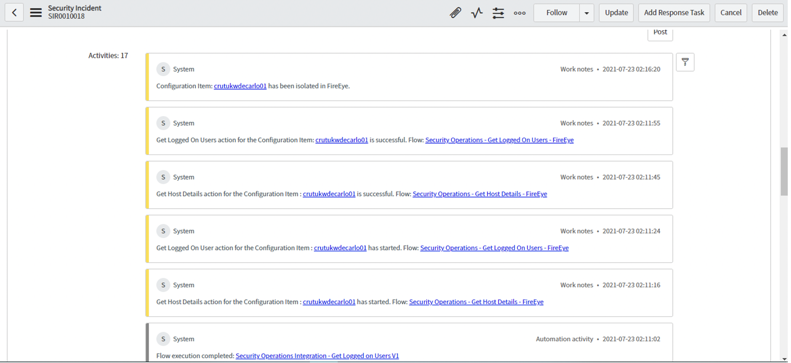Open crutukwdecarlo01 link in 02:11:55 note
Image resolution: width=791 pixels, height=363 pixels.
point(342,140)
